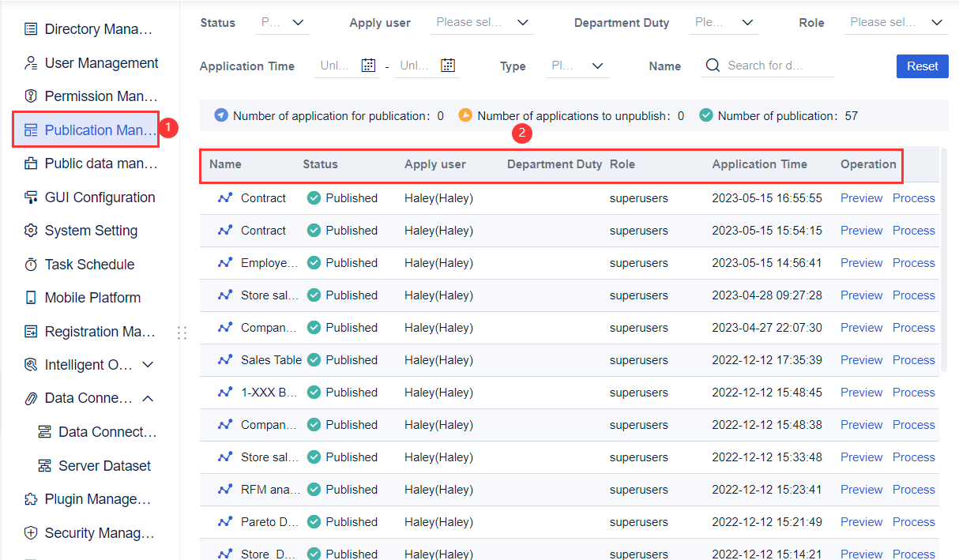Click the Reset button
959x560 pixels.
(x=922, y=66)
